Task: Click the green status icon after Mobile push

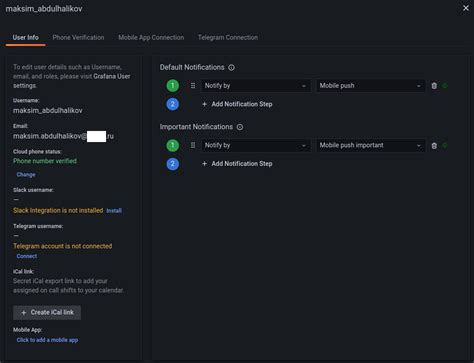Action: (445, 86)
